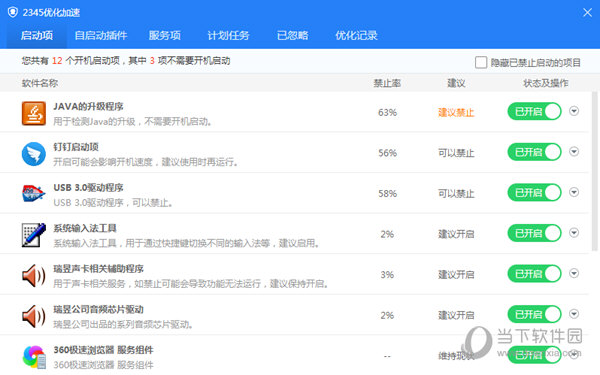Image resolution: width=600 pixels, height=375 pixels.
Task: Toggle 系统输入法工具 startup switch
Action: (534, 233)
